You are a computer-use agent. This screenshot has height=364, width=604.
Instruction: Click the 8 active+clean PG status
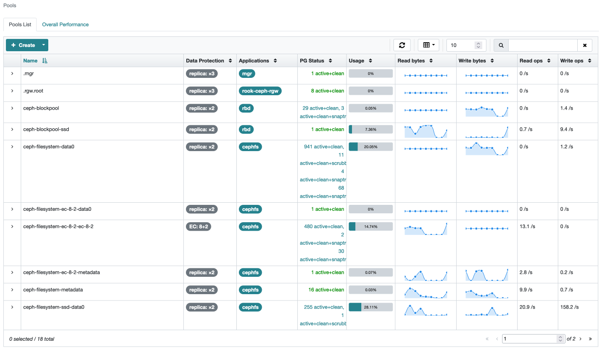tap(327, 91)
